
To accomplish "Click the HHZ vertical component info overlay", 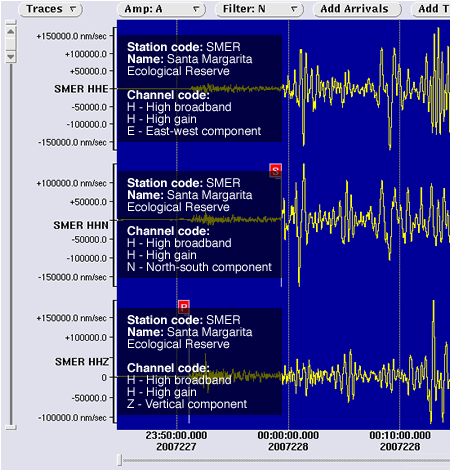I will pyautogui.click(x=200, y=361).
